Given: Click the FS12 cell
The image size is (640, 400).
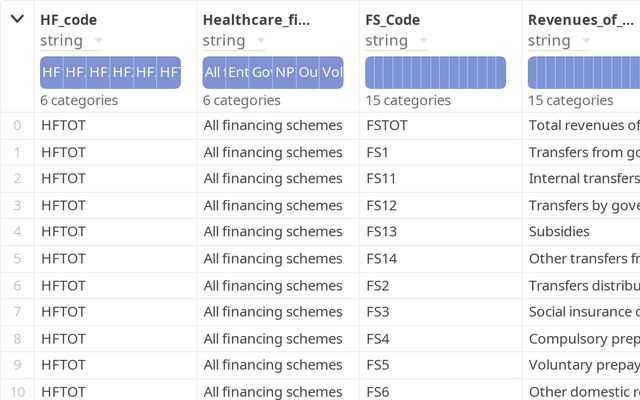Looking at the screenshot, I should click(382, 205).
